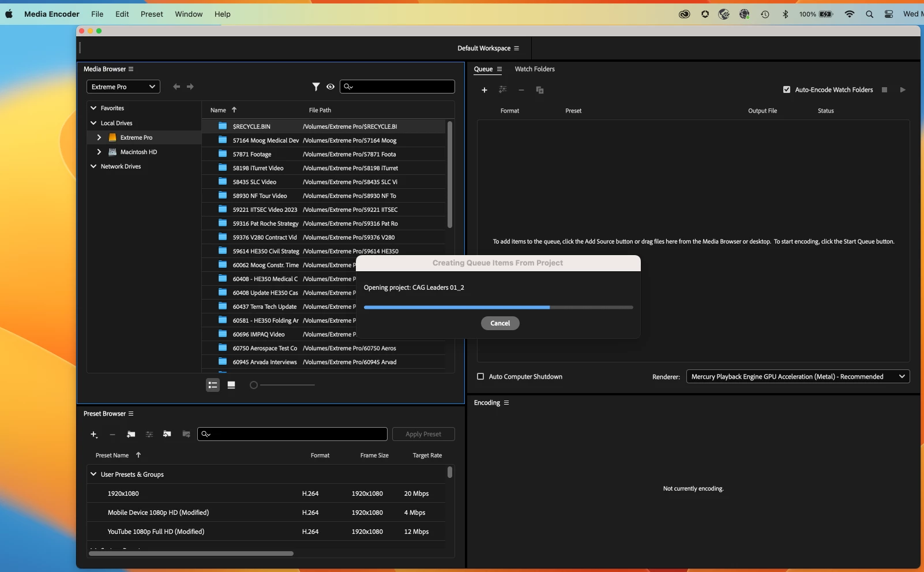Image resolution: width=924 pixels, height=572 pixels.
Task: Click the Duplicate icon in Queue
Action: pyautogui.click(x=540, y=90)
